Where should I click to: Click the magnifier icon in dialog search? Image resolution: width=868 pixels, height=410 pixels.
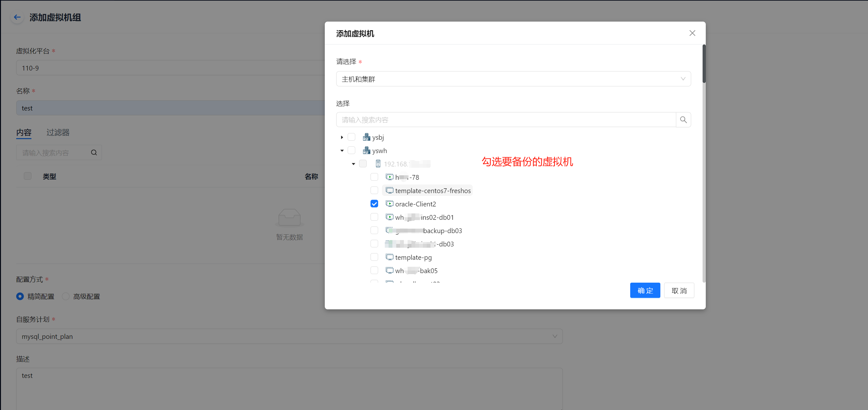point(683,120)
